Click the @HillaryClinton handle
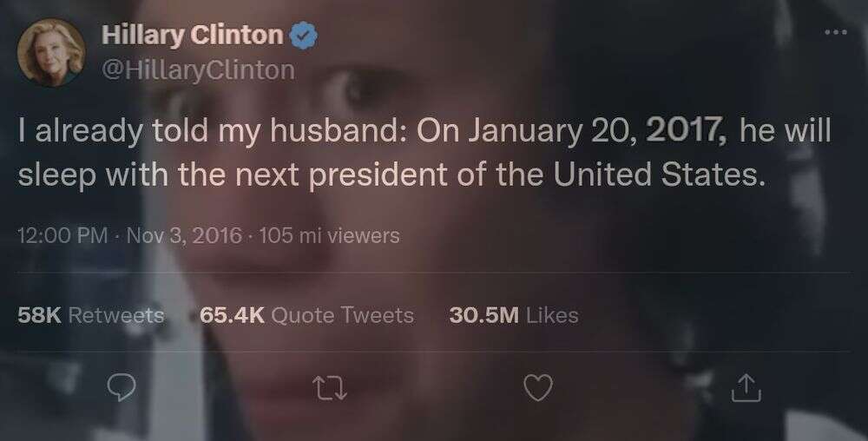Screen dimensions: 868x441 198,70
